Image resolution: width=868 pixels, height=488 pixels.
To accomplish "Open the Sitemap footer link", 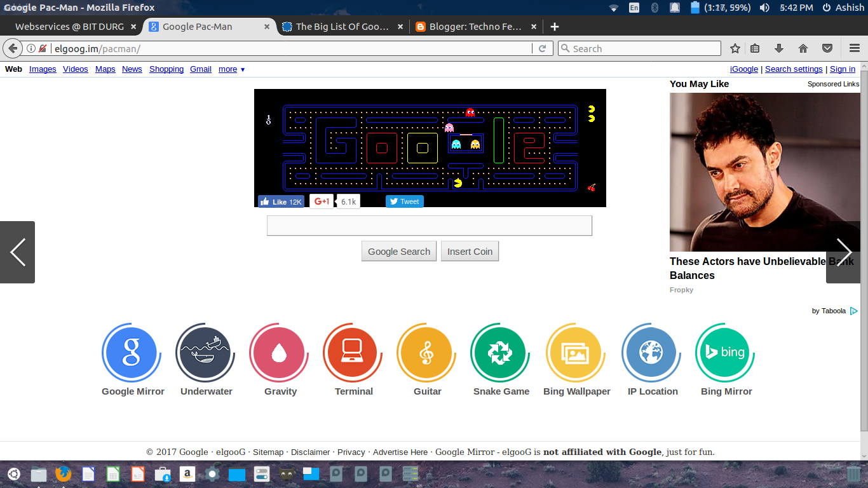I will pos(268,452).
